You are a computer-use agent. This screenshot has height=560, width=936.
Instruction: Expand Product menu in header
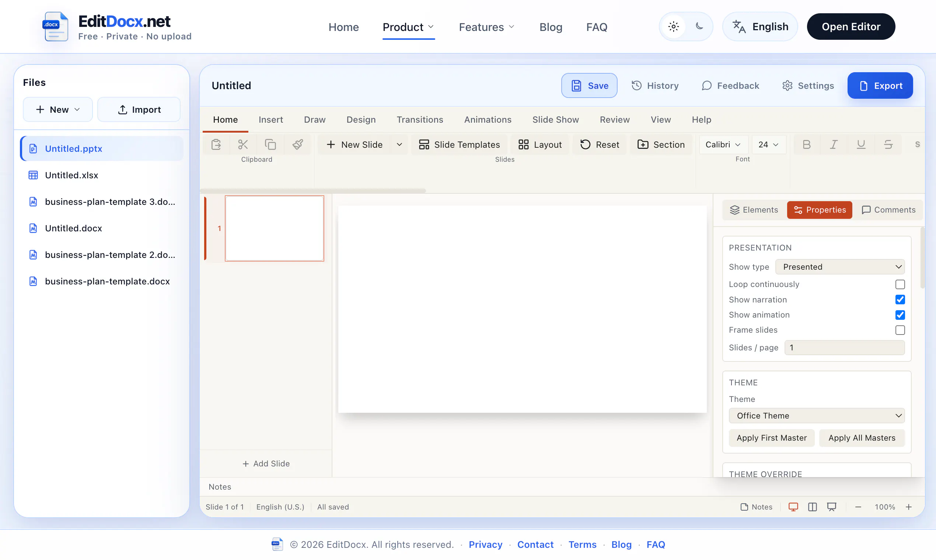click(408, 27)
